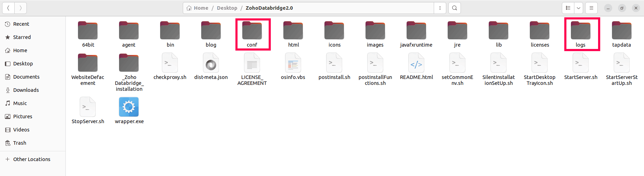This screenshot has width=644, height=176.
Task: Click Home in the path bar
Action: click(x=197, y=8)
